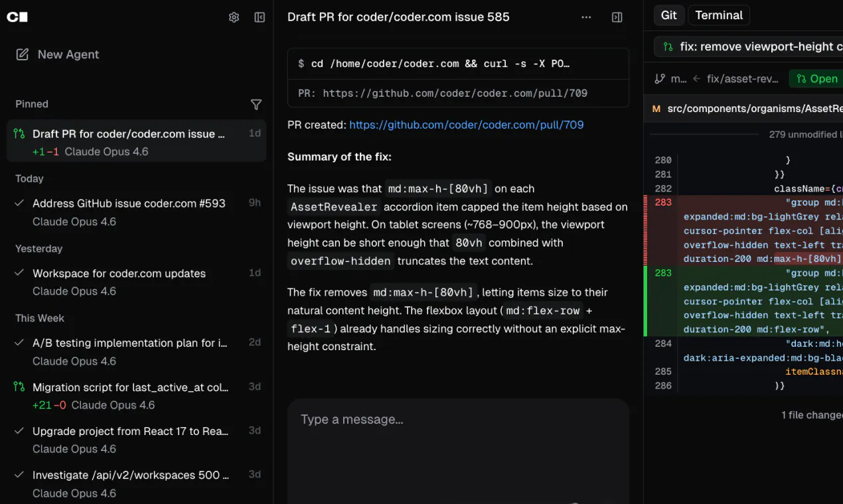Click the pull request icon beside Migration script

click(19, 387)
